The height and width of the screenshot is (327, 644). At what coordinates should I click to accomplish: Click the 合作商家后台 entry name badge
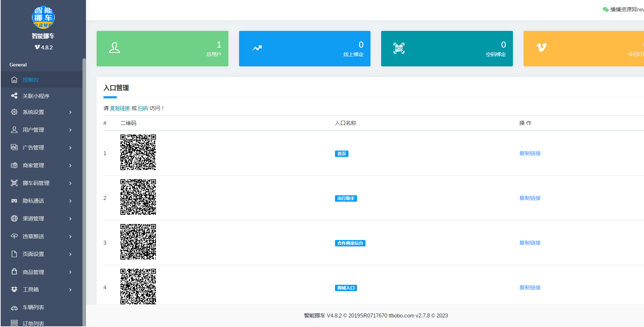[350, 243]
